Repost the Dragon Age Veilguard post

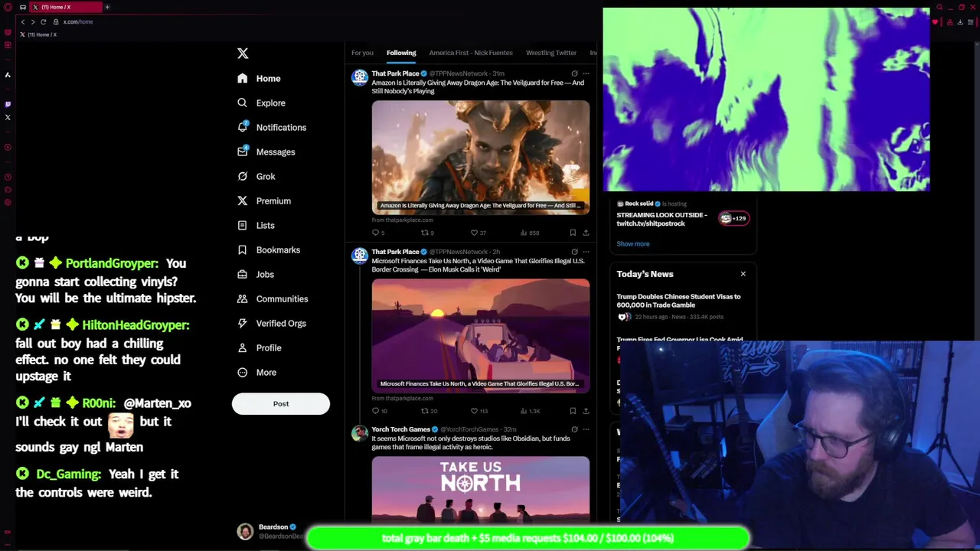click(x=426, y=233)
